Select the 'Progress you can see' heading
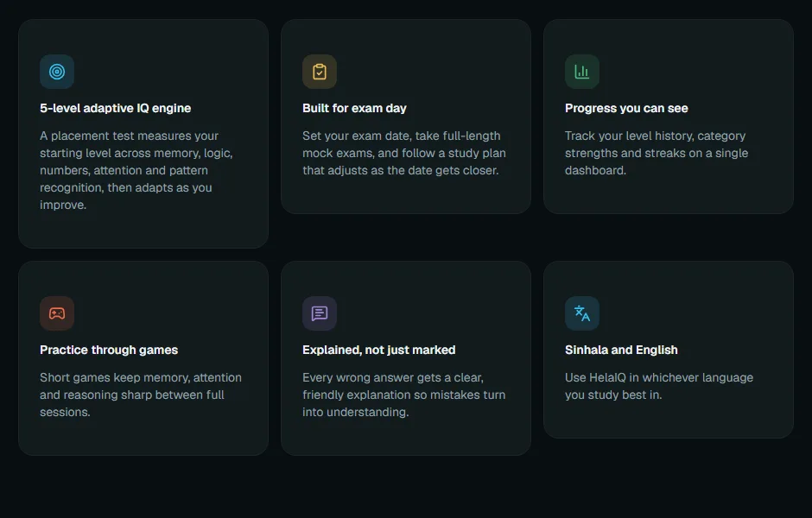The height and width of the screenshot is (518, 812). pyautogui.click(x=626, y=108)
